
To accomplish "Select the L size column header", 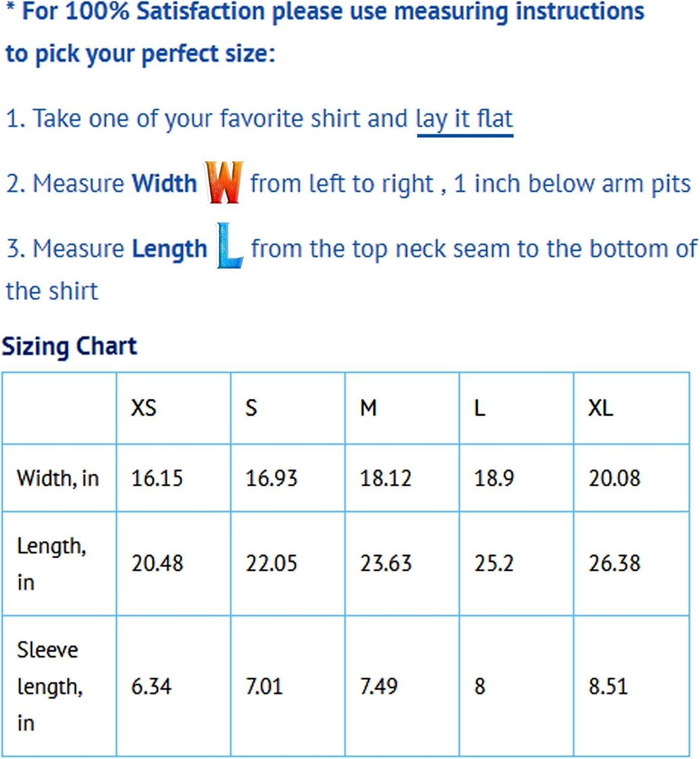I will 479,408.
